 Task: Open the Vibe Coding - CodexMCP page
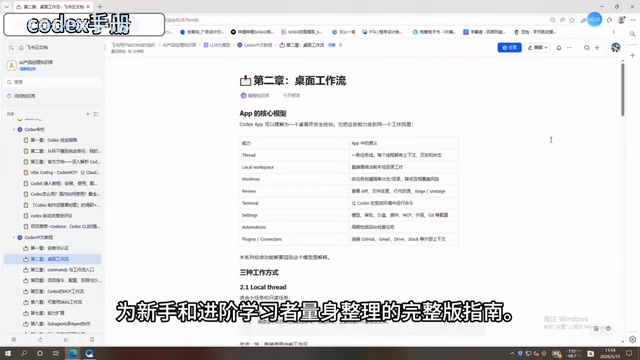[64, 172]
